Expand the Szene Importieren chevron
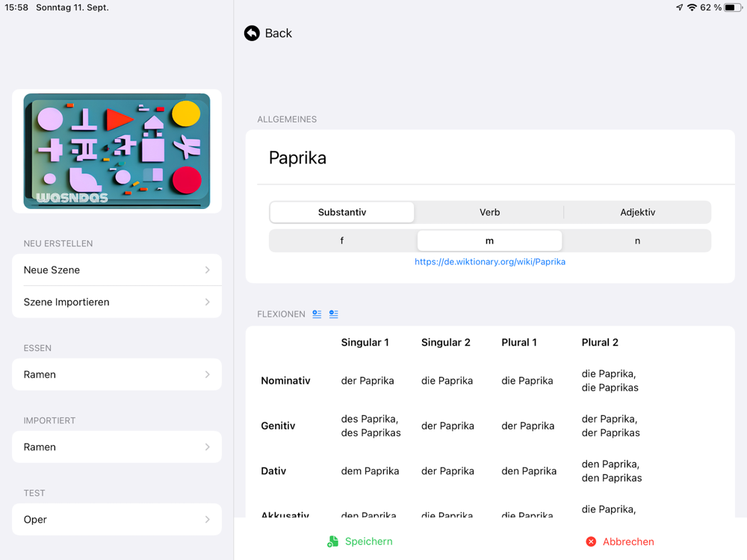Viewport: 747px width, 560px height. 207,302
